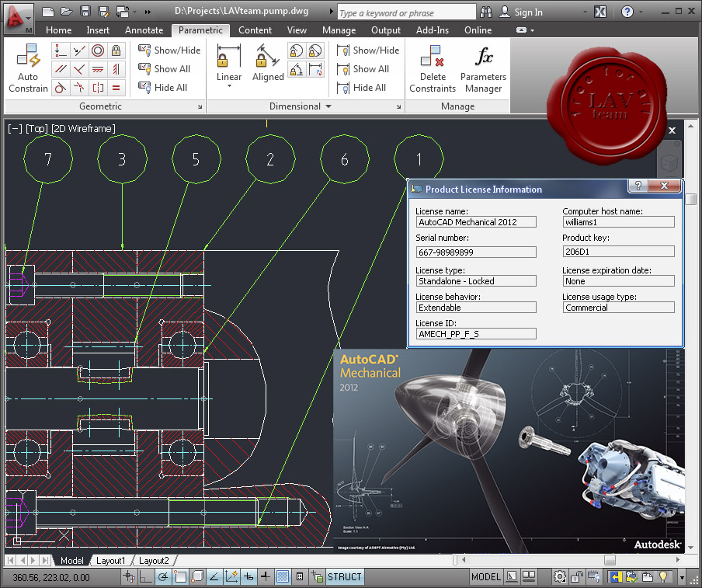702x588 pixels.
Task: Open the Dimensional panel dialog launcher arrow
Action: click(x=398, y=106)
